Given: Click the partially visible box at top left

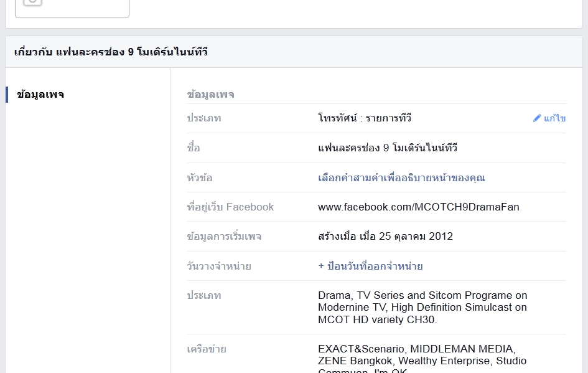Looking at the screenshot, I should pyautogui.click(x=72, y=8).
